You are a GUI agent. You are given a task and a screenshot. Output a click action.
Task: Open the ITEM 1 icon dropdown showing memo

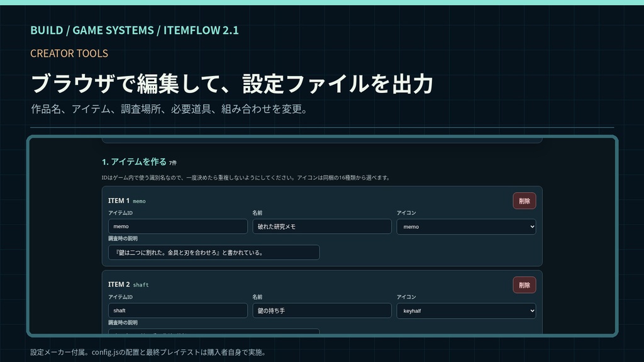pos(466,226)
